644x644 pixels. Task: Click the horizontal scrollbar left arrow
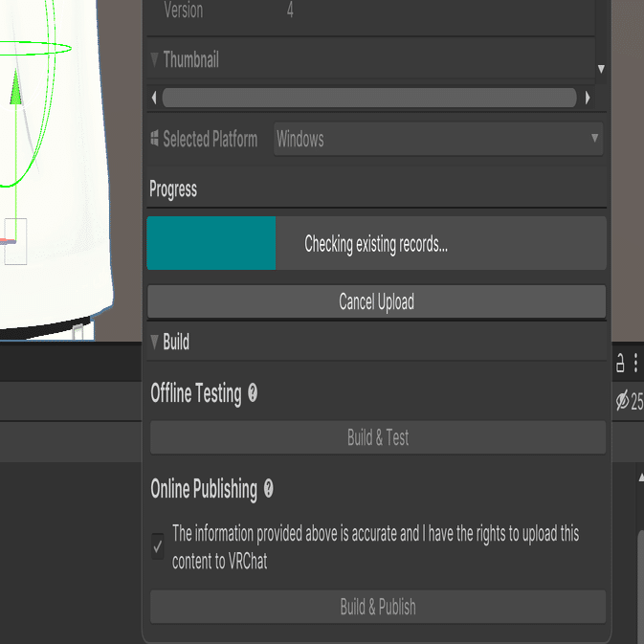coord(154,98)
